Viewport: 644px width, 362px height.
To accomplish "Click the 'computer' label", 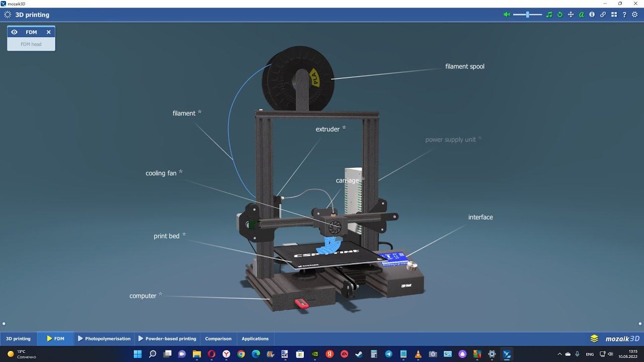I will click(x=143, y=296).
